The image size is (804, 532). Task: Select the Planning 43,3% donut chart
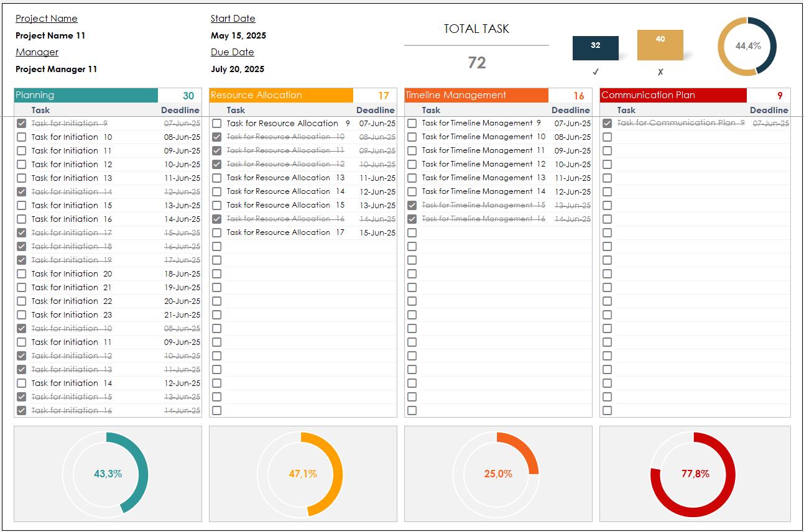[x=106, y=474]
